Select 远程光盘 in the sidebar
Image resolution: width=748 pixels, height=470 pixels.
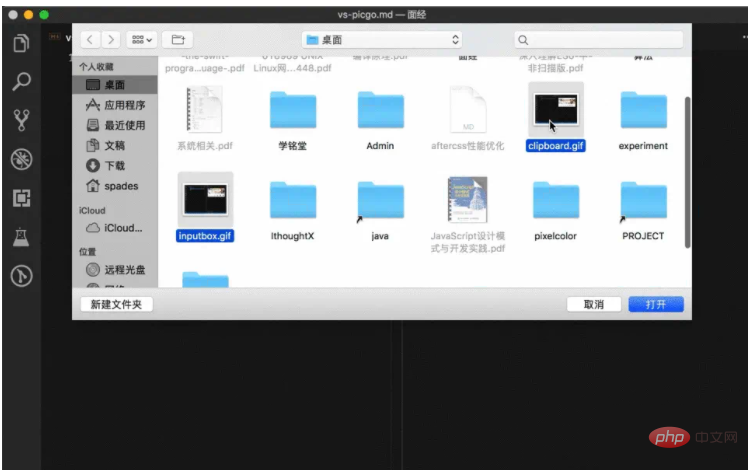coord(114,270)
